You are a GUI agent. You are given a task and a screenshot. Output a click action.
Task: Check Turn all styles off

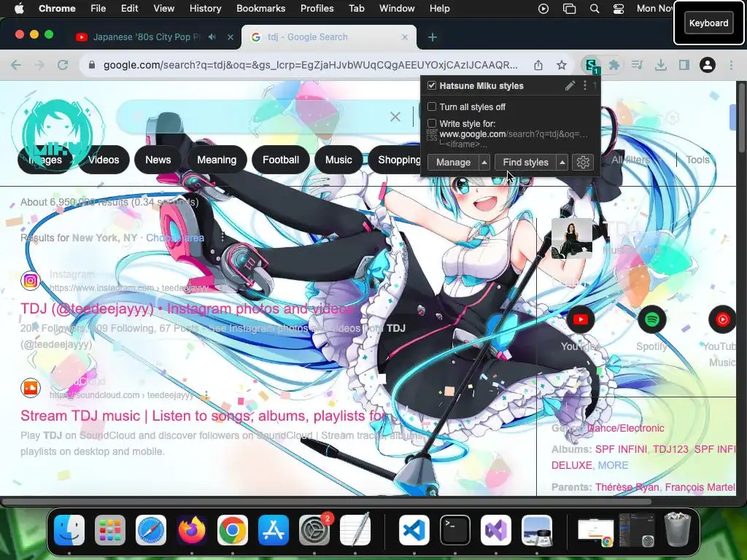432,106
